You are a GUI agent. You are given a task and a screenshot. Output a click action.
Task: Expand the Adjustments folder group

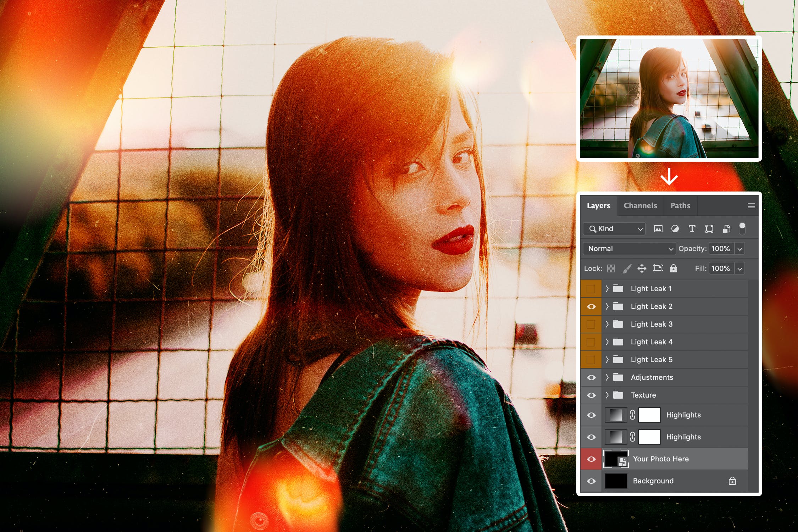pos(607,377)
